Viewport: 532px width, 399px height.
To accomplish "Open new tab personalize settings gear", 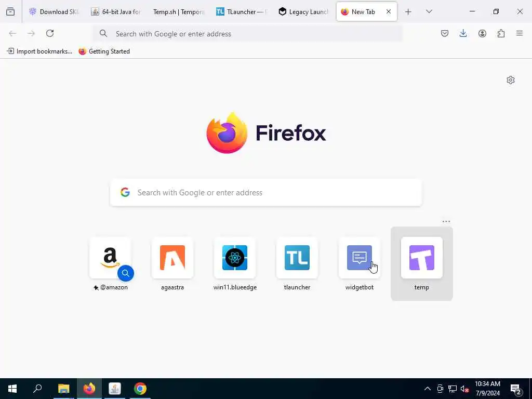I will pos(511,80).
